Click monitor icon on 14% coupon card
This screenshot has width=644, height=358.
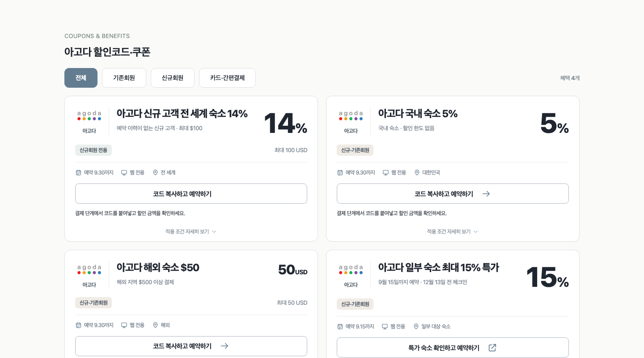coord(124,173)
